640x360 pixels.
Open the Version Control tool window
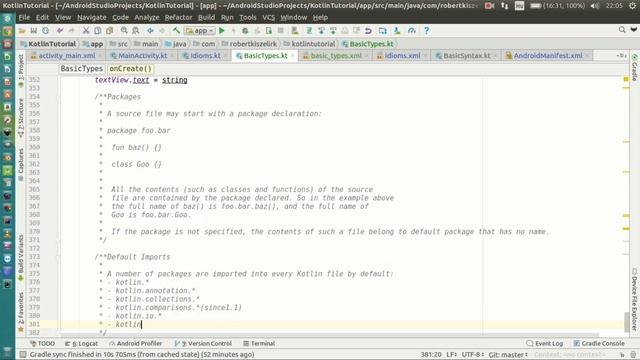pos(203,344)
